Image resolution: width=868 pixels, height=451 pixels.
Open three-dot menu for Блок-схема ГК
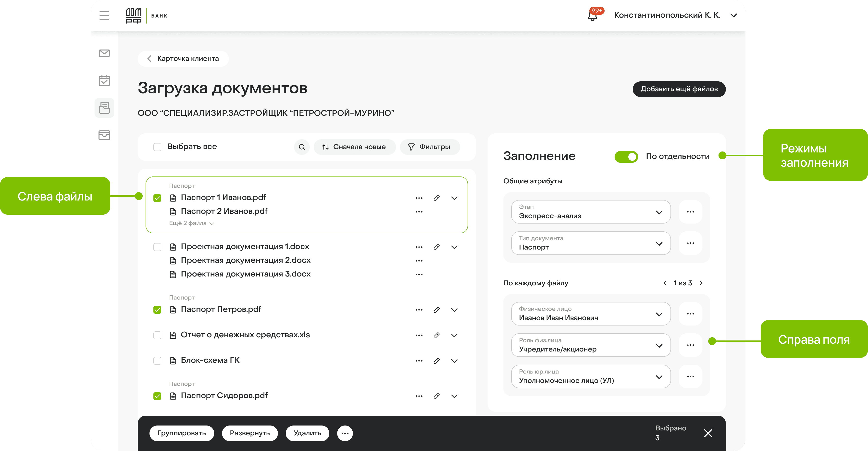click(x=419, y=361)
